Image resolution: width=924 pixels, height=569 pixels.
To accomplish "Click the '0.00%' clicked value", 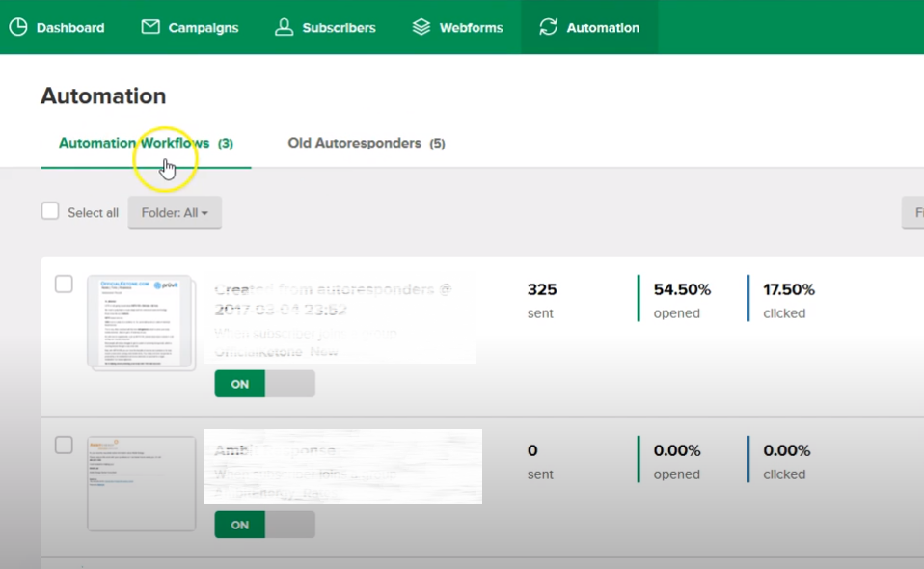I will click(x=787, y=450).
